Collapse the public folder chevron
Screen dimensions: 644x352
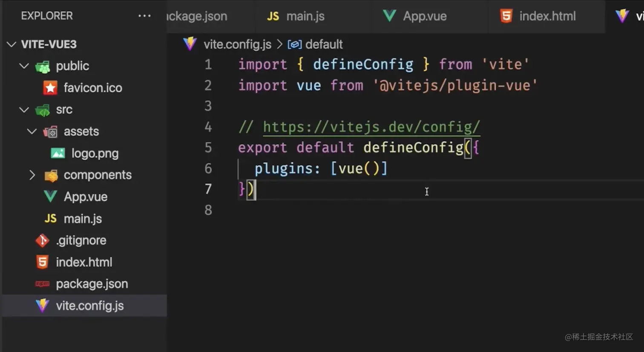pos(24,66)
